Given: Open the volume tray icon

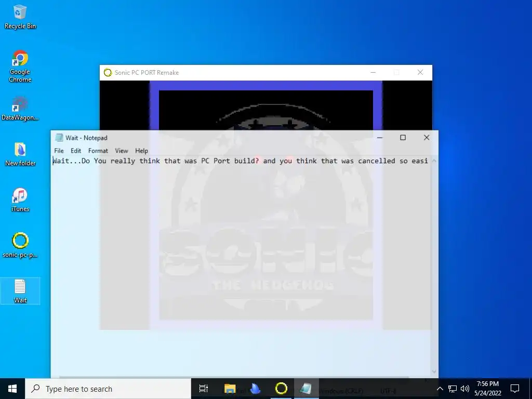Looking at the screenshot, I should pyautogui.click(x=465, y=389).
